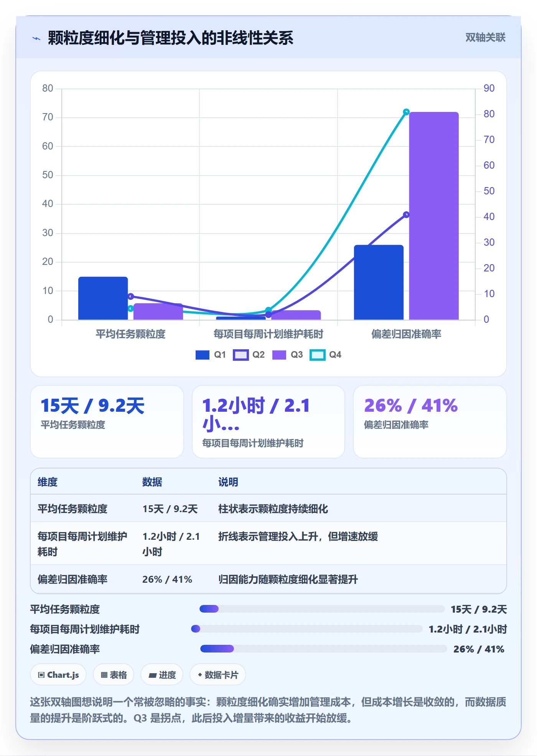Click the Q1 blue bar for 偏差归因准确率

click(x=379, y=282)
